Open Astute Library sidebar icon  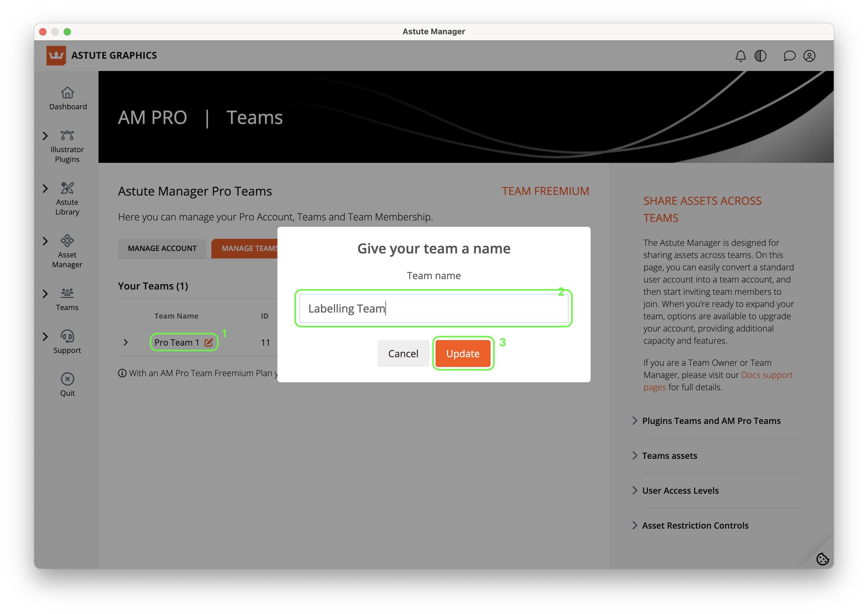click(x=67, y=188)
